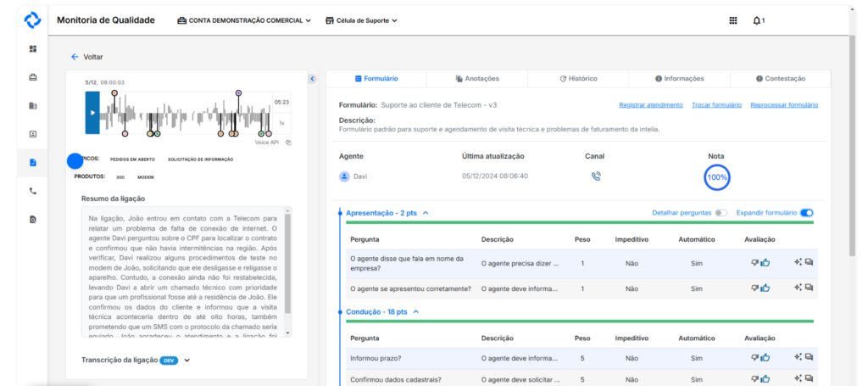This screenshot has width=868, height=386.
Task: Collapse the 'Condução - 18 pts' section
Action: point(414,312)
